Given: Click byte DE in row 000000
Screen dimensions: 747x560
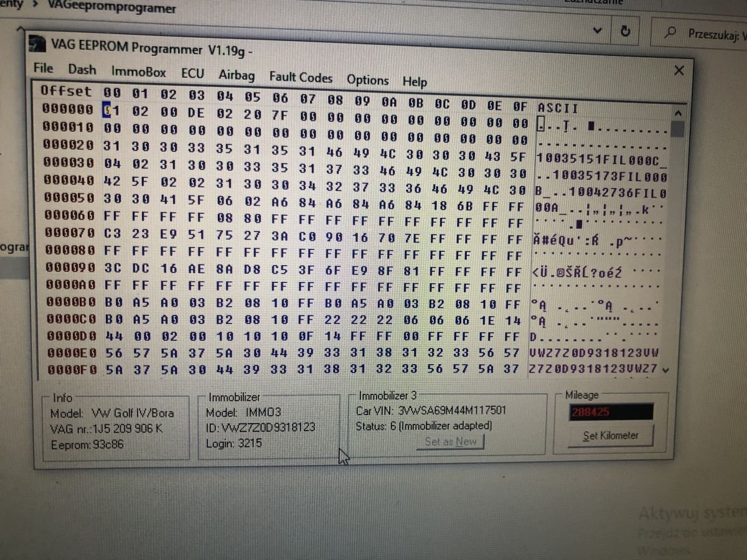Looking at the screenshot, I should pos(196,113).
